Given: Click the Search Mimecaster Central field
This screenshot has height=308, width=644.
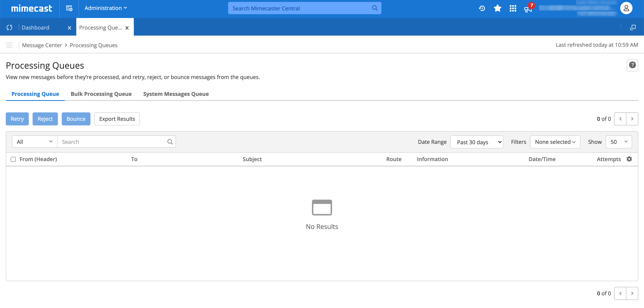Looking at the screenshot, I should pyautogui.click(x=300, y=8).
